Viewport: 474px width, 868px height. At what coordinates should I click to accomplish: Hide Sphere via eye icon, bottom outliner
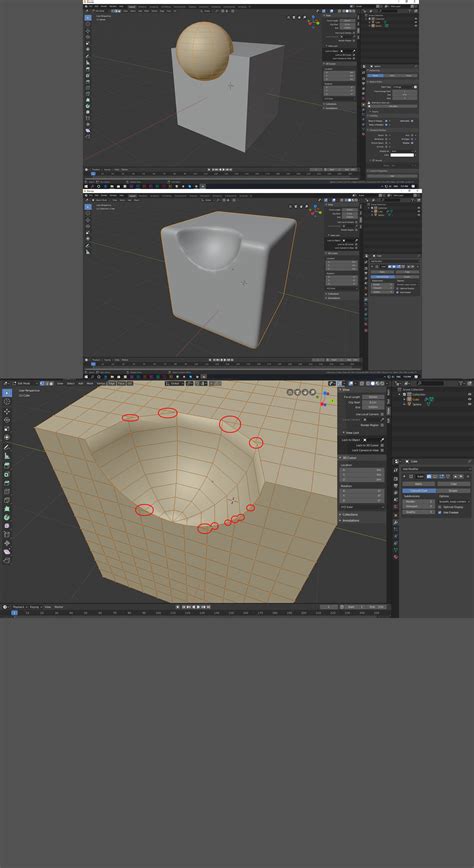tap(470, 404)
